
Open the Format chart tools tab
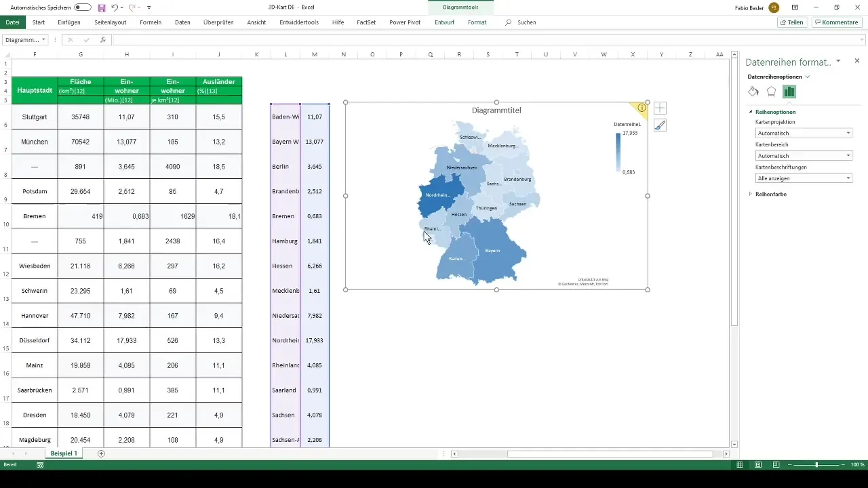coord(477,22)
